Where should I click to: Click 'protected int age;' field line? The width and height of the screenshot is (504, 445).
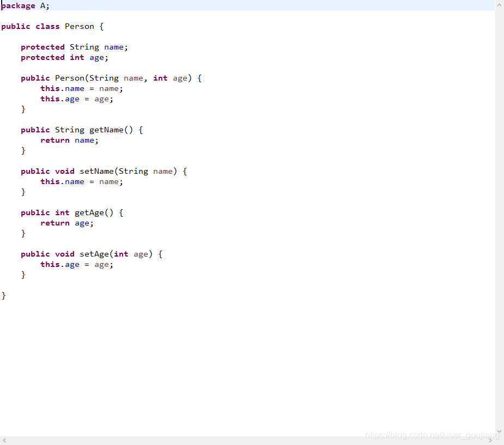pyautogui.click(x=65, y=58)
